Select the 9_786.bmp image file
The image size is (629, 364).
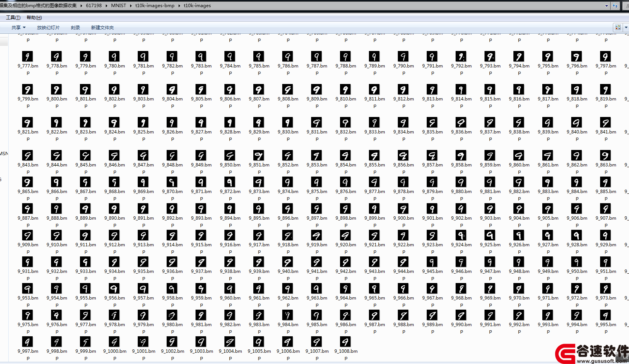pos(288,62)
